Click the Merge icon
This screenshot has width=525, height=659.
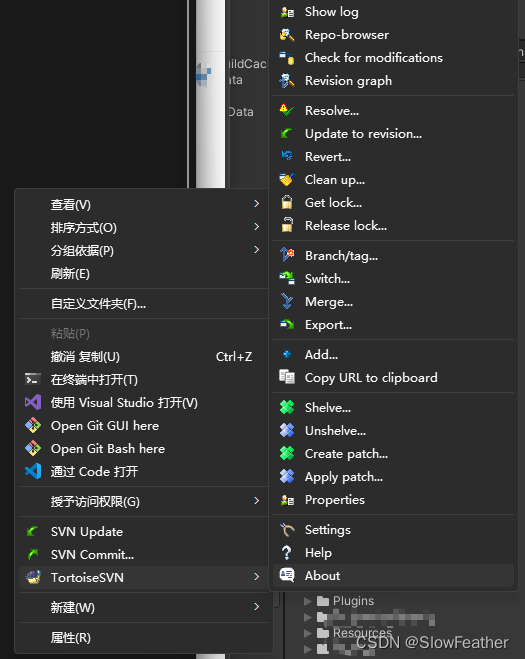[x=287, y=301]
